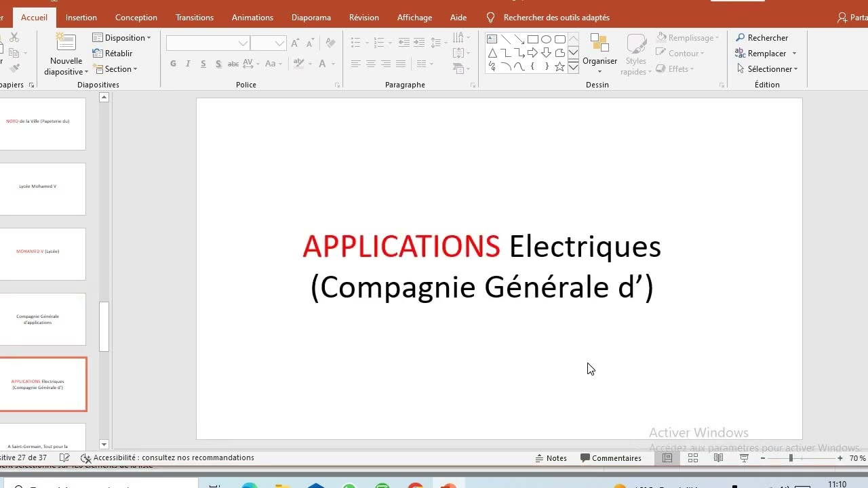
Task: Expand the Remplacer dropdown arrow
Action: (794, 54)
